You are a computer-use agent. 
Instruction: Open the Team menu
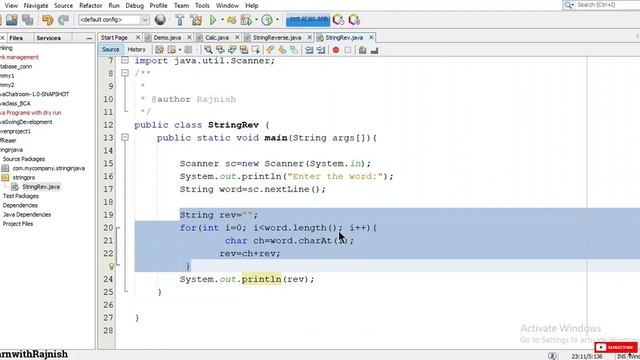point(181,6)
